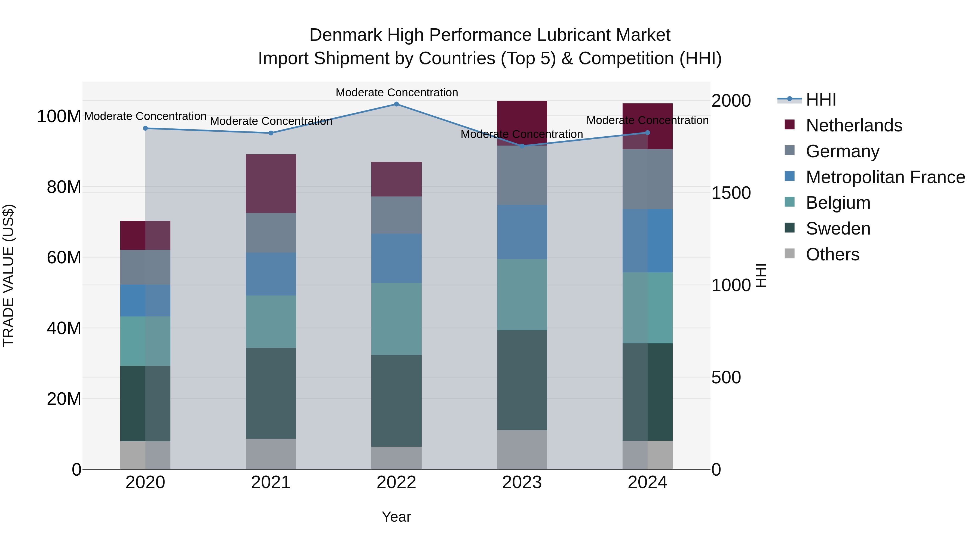The height and width of the screenshot is (551, 980).
Task: Select the 2023 Sweden bar segment
Action: pos(522,380)
